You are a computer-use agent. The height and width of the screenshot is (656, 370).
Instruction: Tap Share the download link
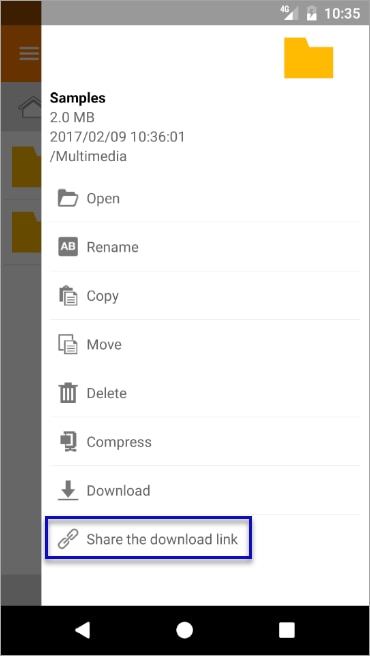point(162,539)
